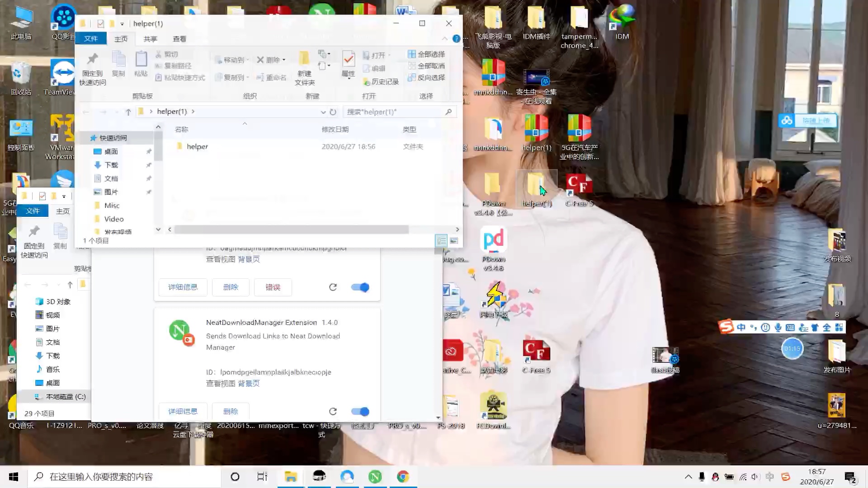The width and height of the screenshot is (868, 488).
Task: Toggle NeatDownloadManager Extension on/off switch
Action: click(x=361, y=411)
